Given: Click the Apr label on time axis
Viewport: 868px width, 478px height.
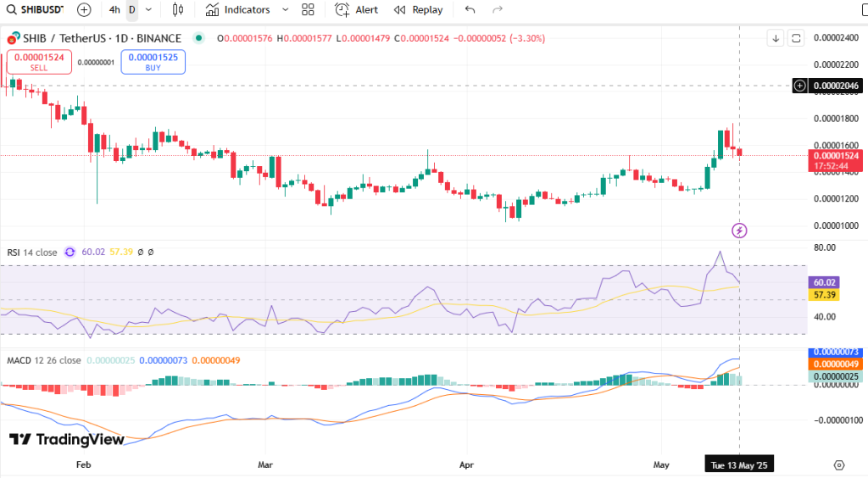Looking at the screenshot, I should pos(467,464).
